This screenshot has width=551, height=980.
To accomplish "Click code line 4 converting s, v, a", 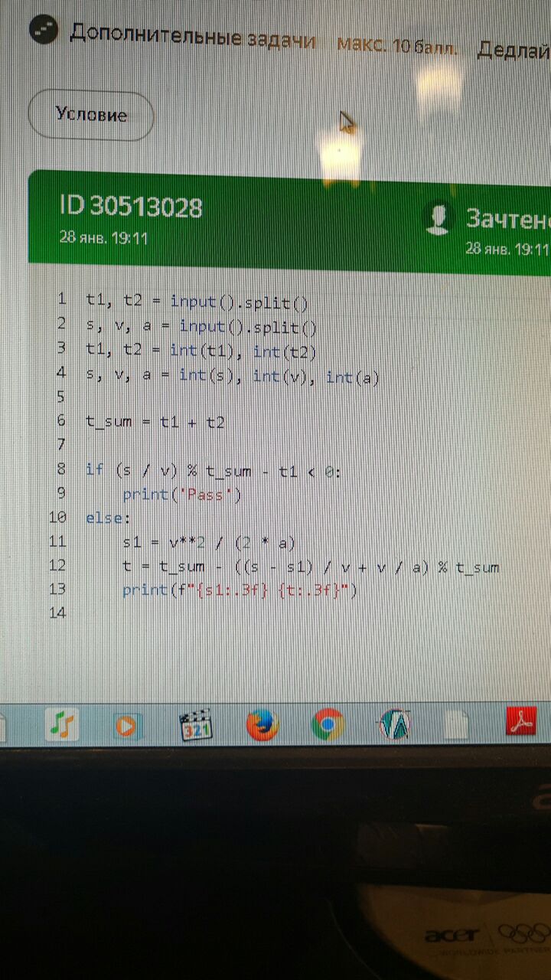I will (x=233, y=375).
